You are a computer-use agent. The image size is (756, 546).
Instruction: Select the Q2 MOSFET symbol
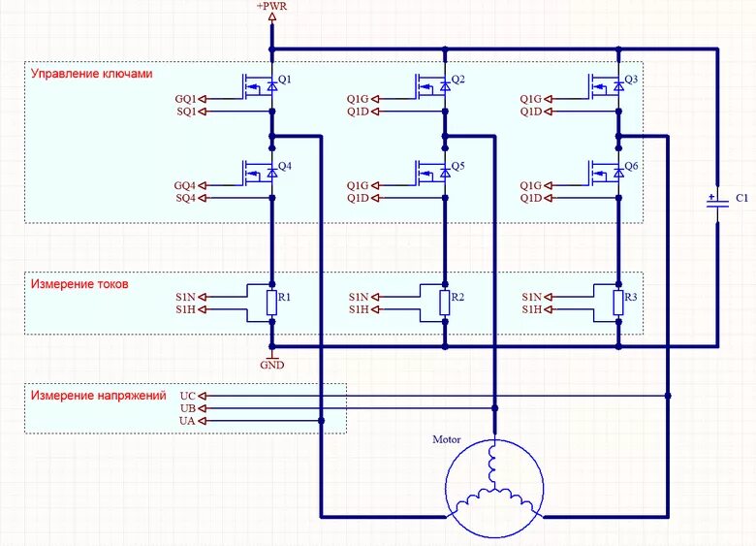click(x=432, y=87)
